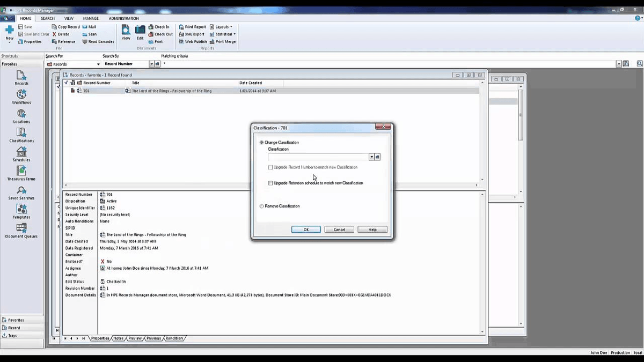Open the Trays pane button
Image resolution: width=644 pixels, height=362 pixels.
tap(22, 335)
